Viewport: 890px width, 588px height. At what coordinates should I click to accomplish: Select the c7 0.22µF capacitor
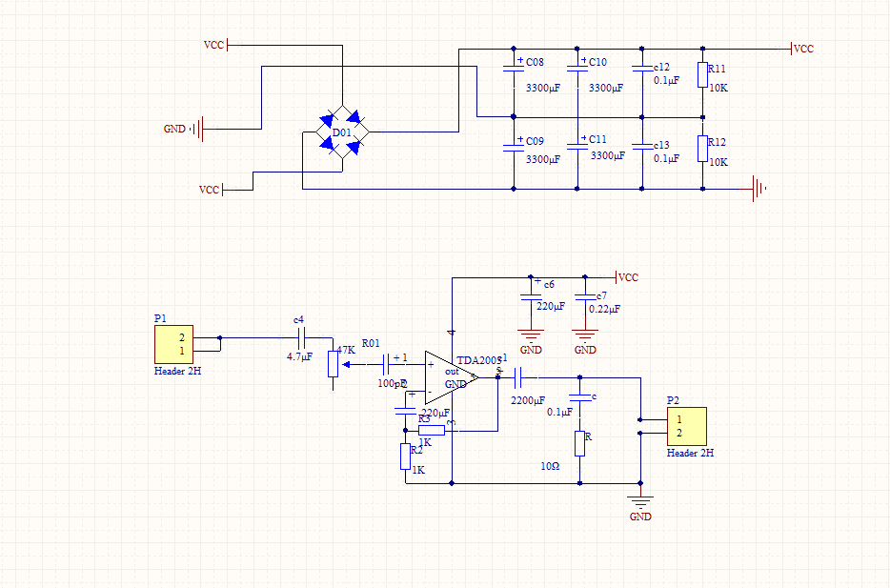click(x=586, y=296)
